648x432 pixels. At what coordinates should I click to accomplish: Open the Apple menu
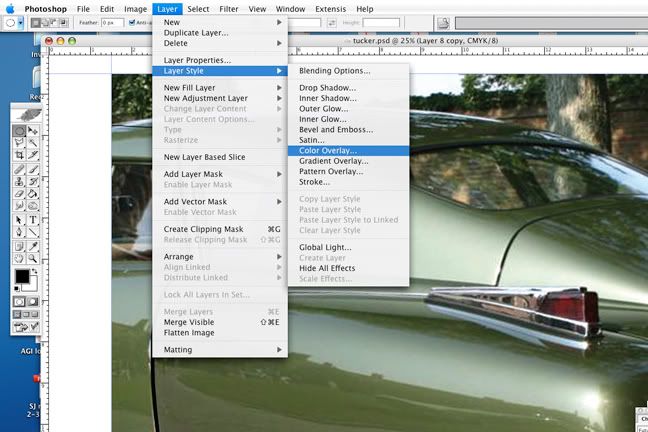click(x=10, y=9)
